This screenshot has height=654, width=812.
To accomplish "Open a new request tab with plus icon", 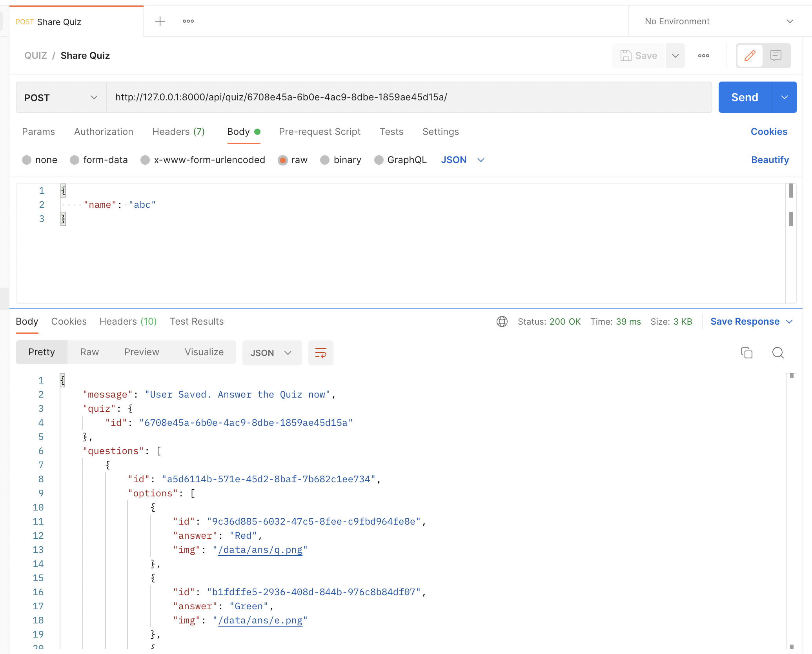I will click(160, 21).
